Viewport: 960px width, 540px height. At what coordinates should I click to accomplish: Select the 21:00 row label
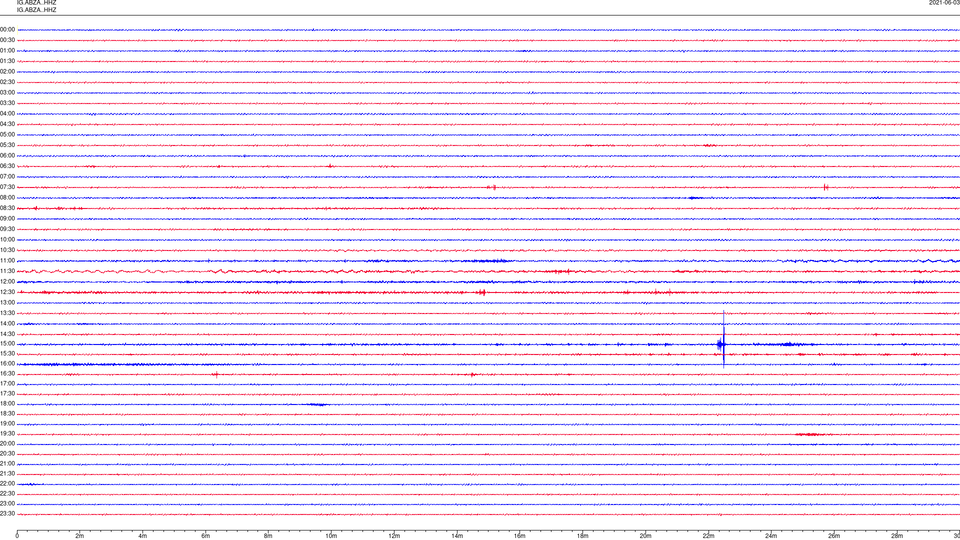(x=7, y=463)
